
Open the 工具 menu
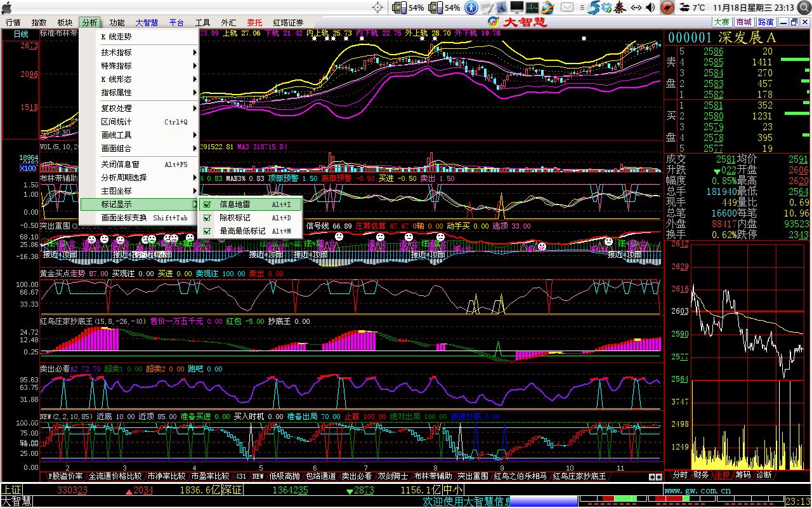[203, 23]
